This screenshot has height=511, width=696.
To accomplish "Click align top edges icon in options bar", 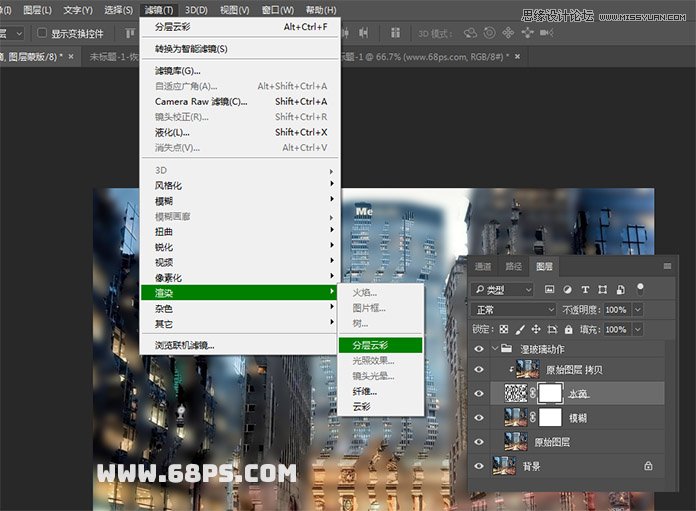I will click(x=130, y=33).
